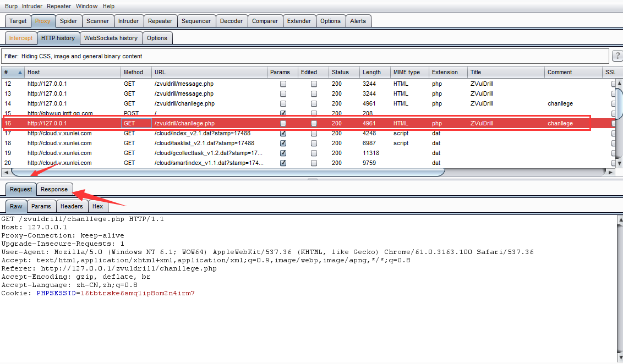Switch to the Sequencer tab
This screenshot has width=623, height=364.
[x=196, y=21]
